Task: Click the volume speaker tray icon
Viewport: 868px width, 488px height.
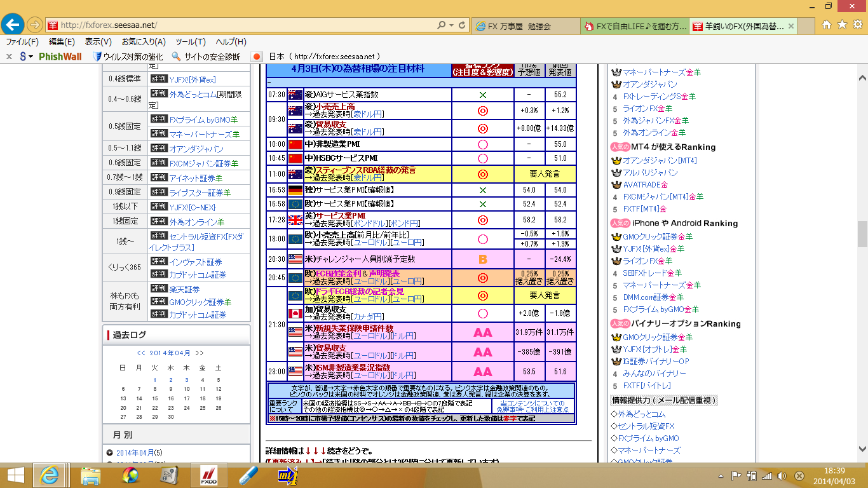Action: [782, 475]
